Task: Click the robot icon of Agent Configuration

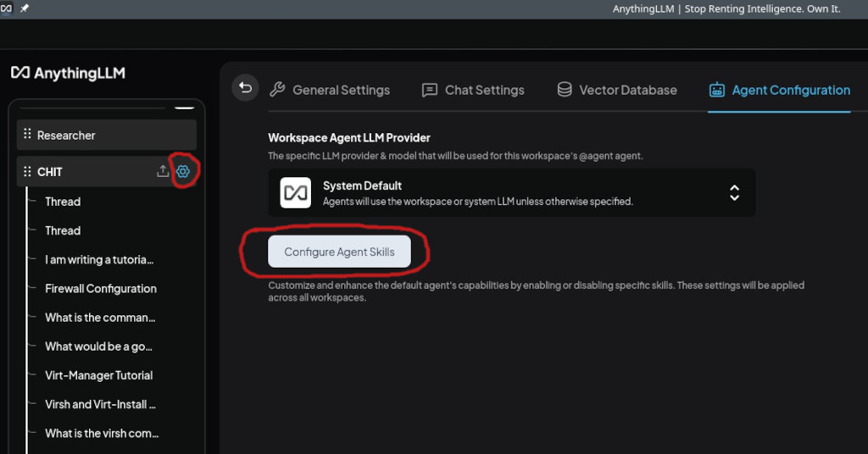Action: pos(717,90)
